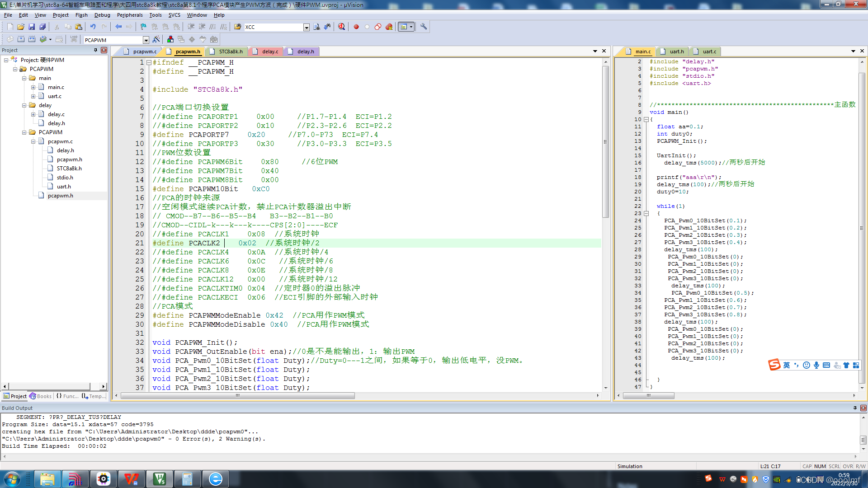Image resolution: width=868 pixels, height=488 pixels.
Task: Open the Project menu
Action: tap(61, 15)
